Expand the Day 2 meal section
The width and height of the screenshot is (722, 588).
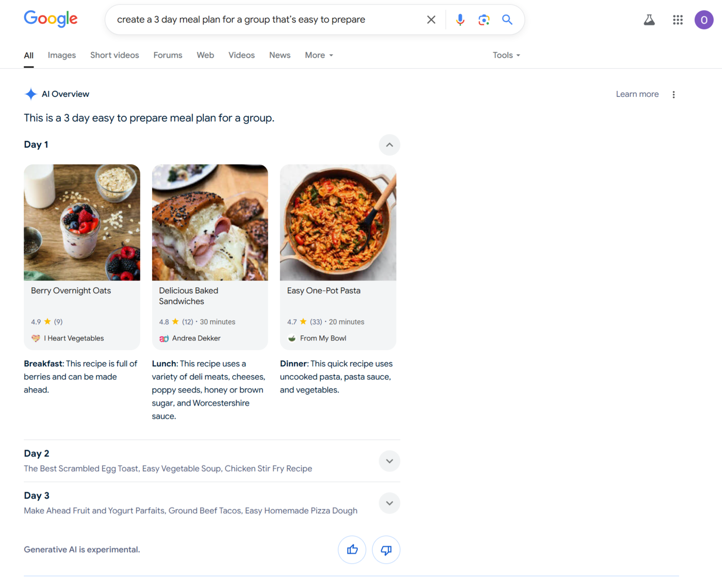click(x=389, y=461)
